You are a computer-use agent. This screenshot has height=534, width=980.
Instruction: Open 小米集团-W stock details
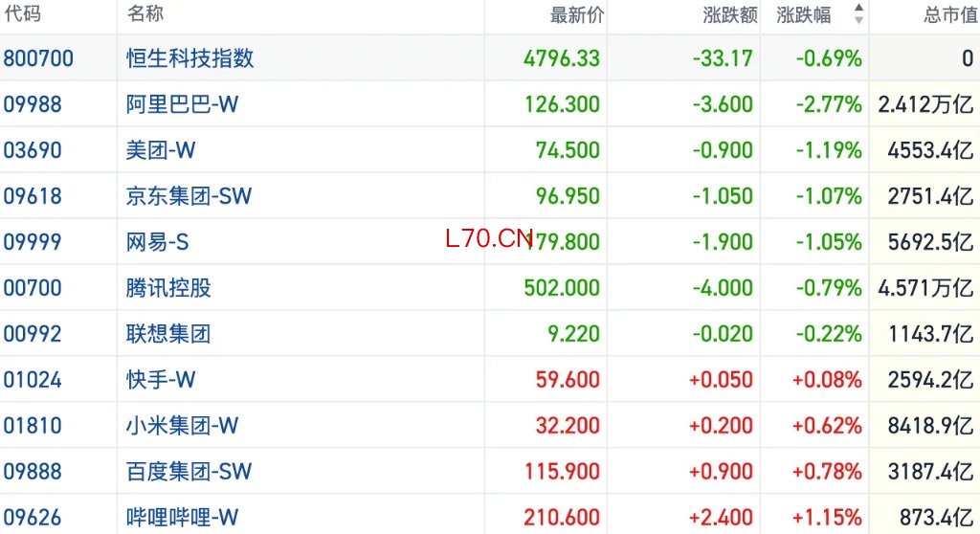[182, 425]
